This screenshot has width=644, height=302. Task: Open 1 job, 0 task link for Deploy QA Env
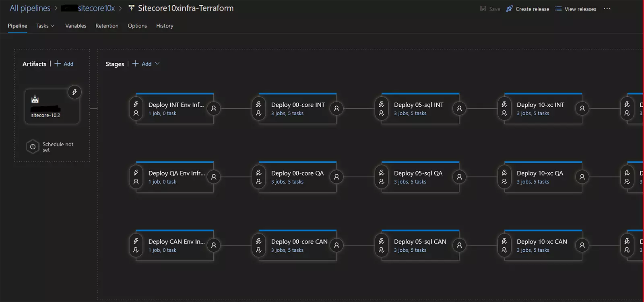click(162, 182)
